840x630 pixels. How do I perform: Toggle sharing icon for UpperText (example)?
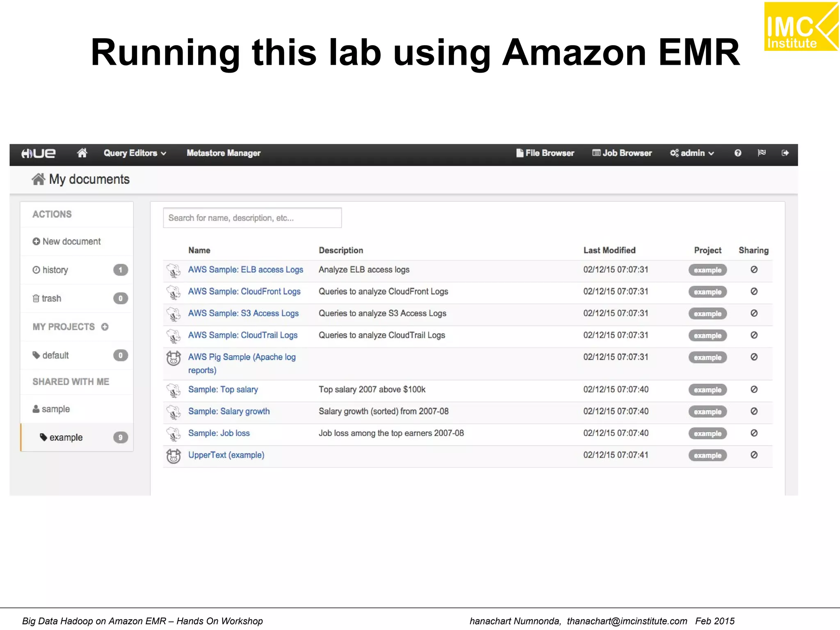pos(754,455)
